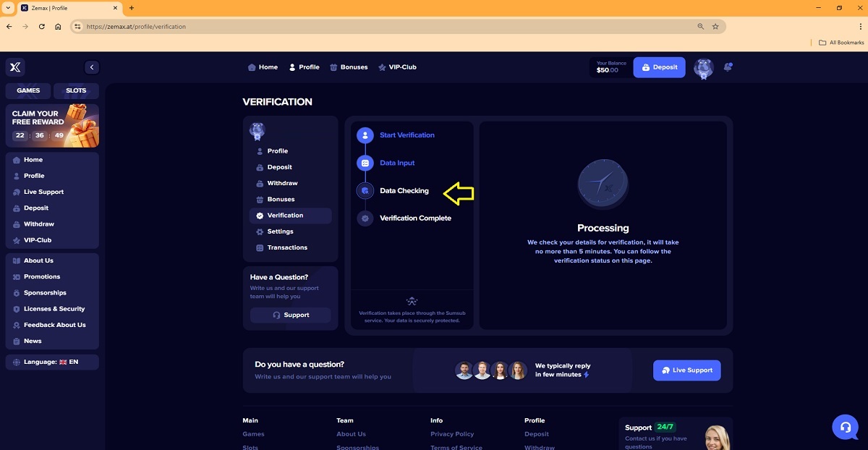The image size is (868, 450).
Task: Open the Chrome tab search dropdown
Action: pos(7,8)
